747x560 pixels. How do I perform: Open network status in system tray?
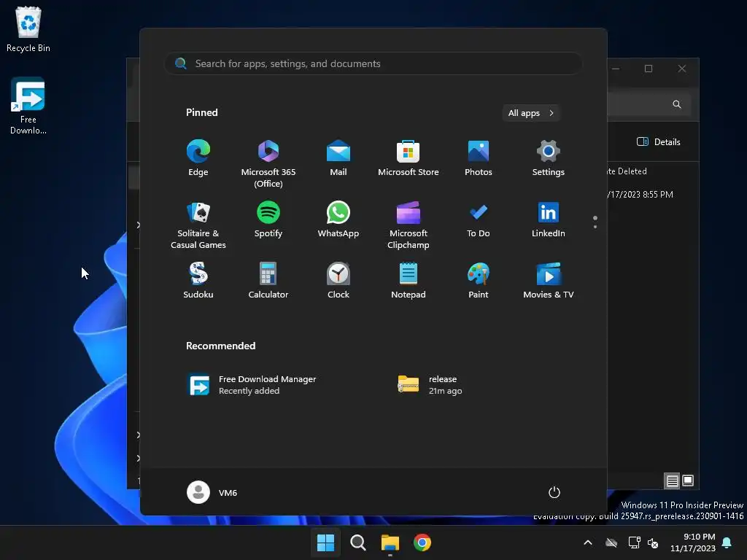634,542
